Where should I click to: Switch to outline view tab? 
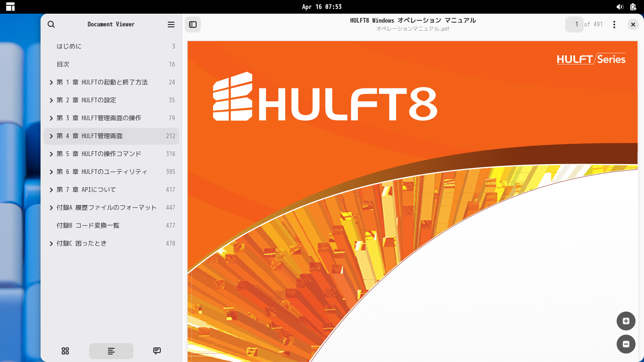111,351
